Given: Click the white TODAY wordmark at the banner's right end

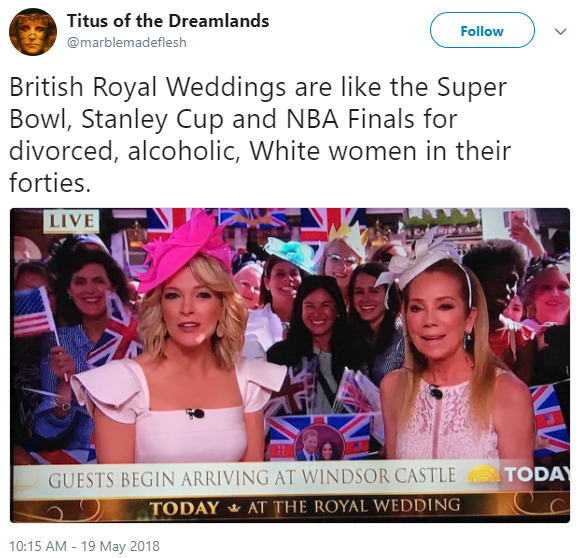Looking at the screenshot, I should 537,474.
